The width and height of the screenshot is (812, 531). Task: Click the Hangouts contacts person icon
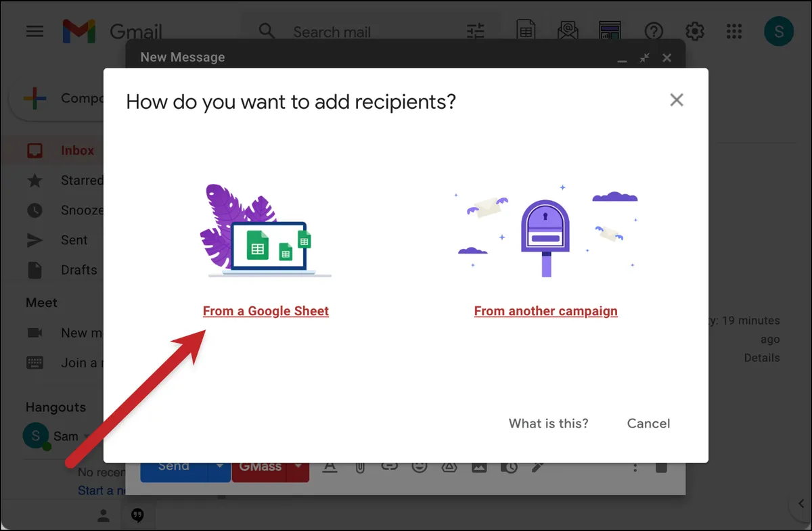click(104, 517)
